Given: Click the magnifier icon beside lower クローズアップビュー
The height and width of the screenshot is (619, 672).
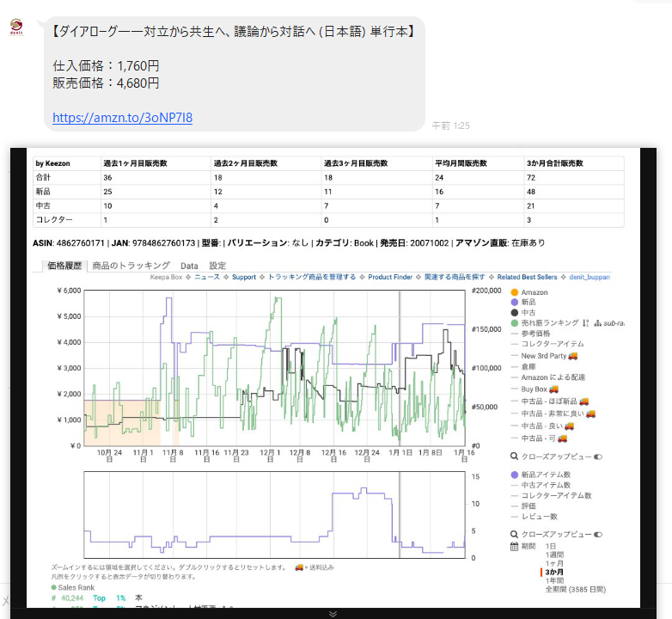Looking at the screenshot, I should (x=514, y=534).
